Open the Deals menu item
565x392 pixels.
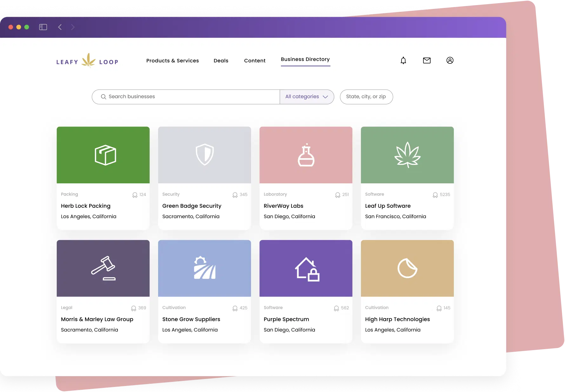(x=221, y=61)
